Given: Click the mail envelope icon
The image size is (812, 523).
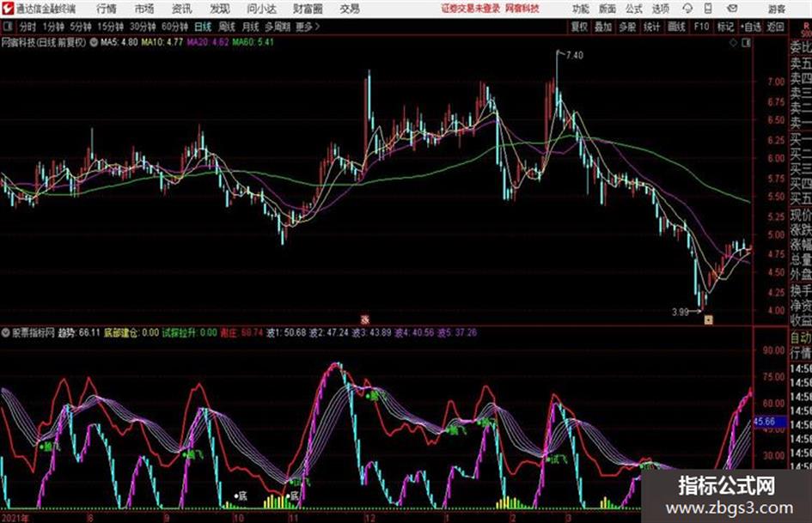Looking at the screenshot, I should [732, 9].
